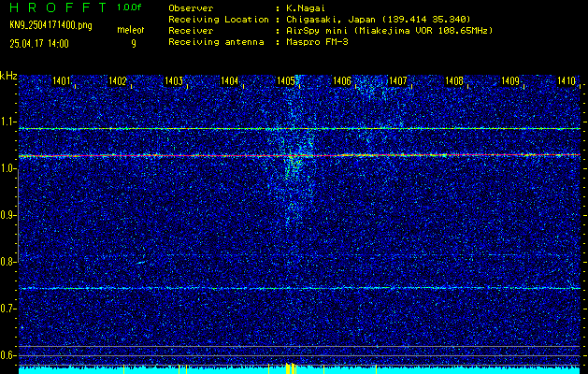Select the 1408 time marker
The height and width of the screenshot is (374, 588).
[454, 80]
